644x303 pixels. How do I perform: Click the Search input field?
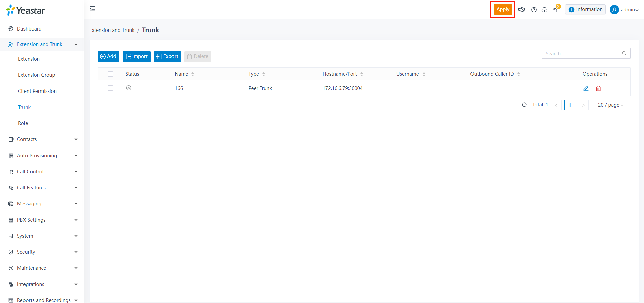click(586, 53)
